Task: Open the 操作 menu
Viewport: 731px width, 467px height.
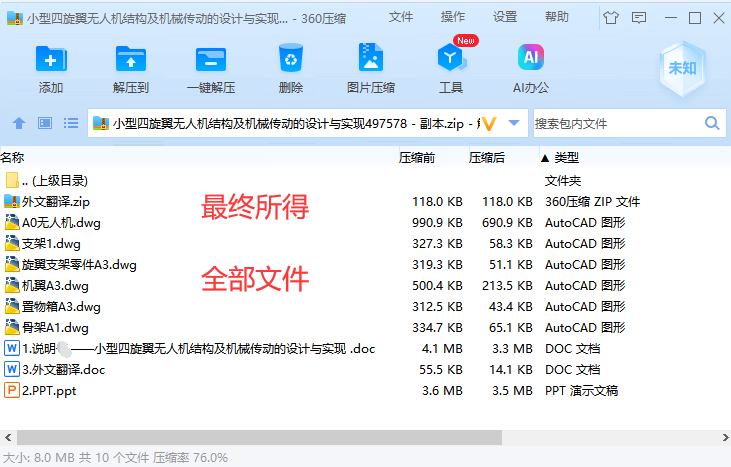Action: [x=453, y=17]
